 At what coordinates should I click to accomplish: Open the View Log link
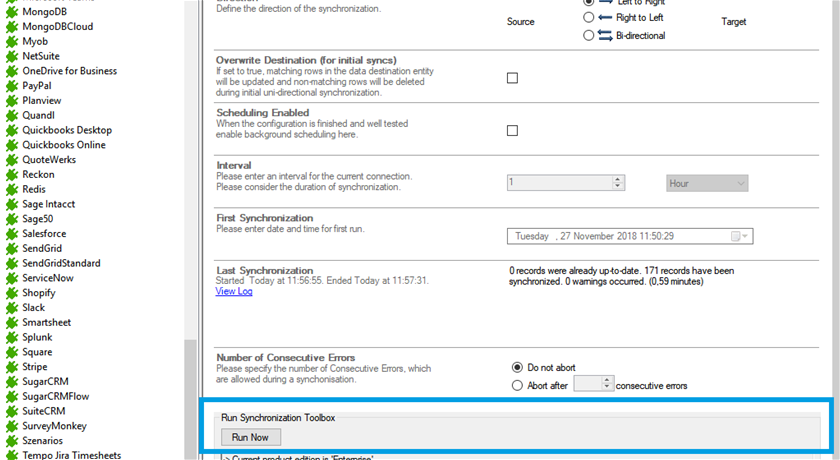click(234, 292)
